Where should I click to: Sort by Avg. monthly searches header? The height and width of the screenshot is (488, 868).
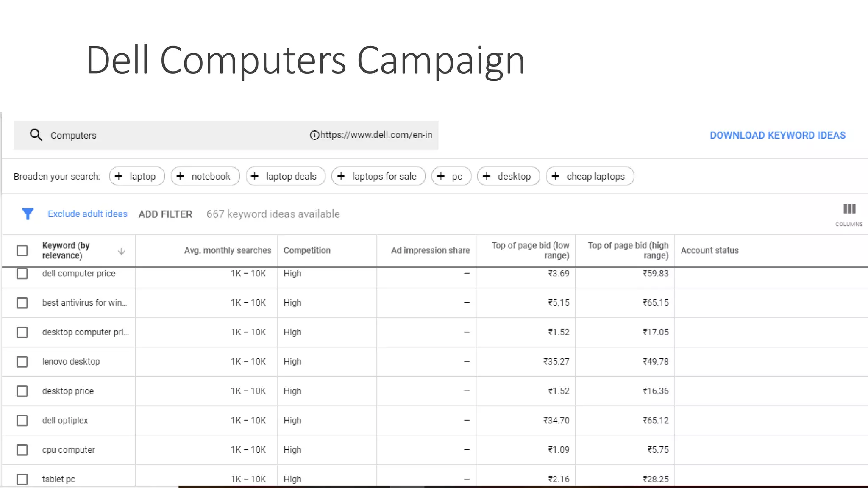(x=227, y=250)
